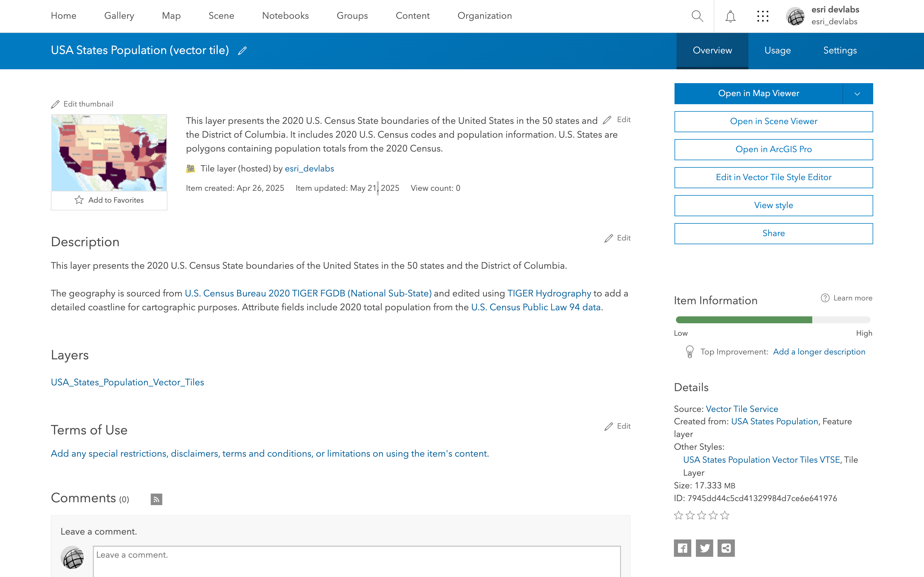Open the Settings tab
The image size is (924, 577).
(x=840, y=51)
